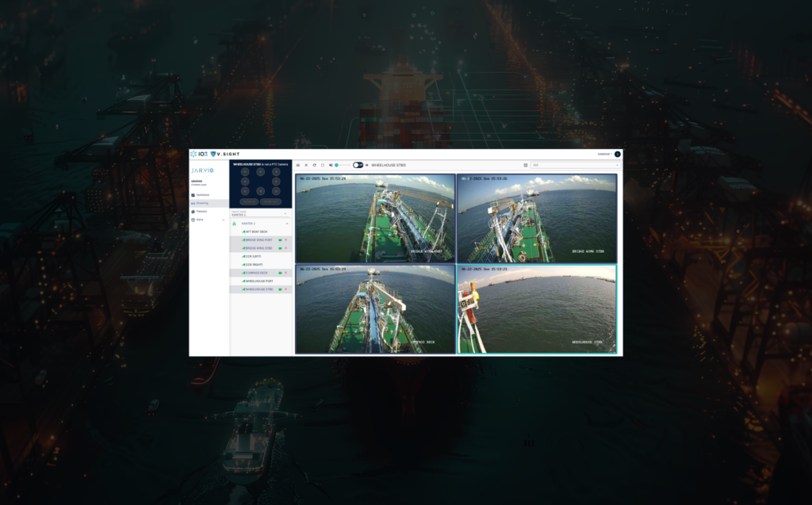This screenshot has height=505, width=812.
Task: Click the red X beside BRIDGE WING PORT
Action: (286, 239)
